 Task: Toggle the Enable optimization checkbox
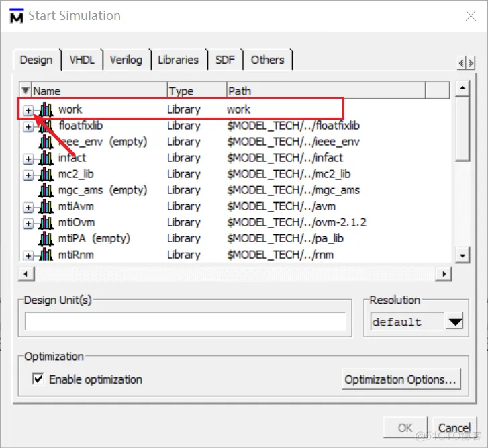coord(38,379)
